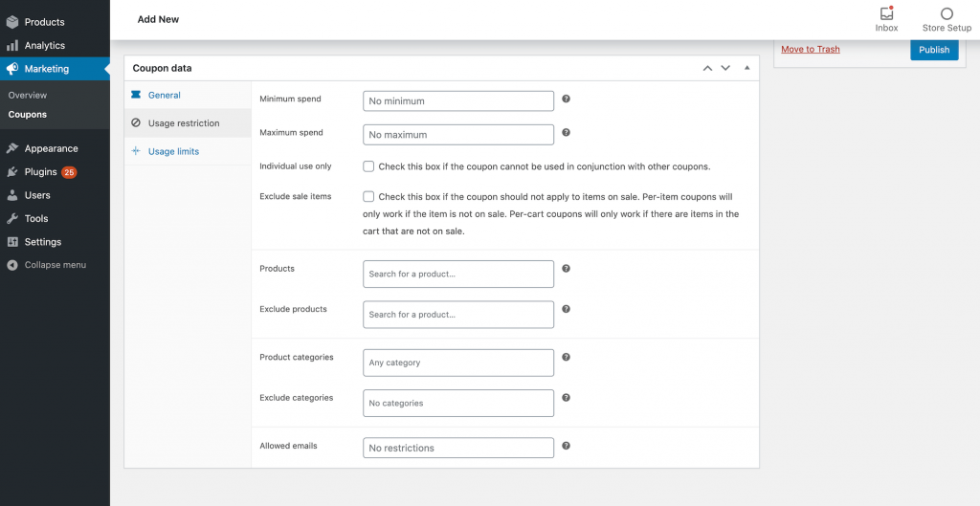Image resolution: width=980 pixels, height=506 pixels.
Task: Collapse the Coupon data panel triangle
Action: coord(746,68)
